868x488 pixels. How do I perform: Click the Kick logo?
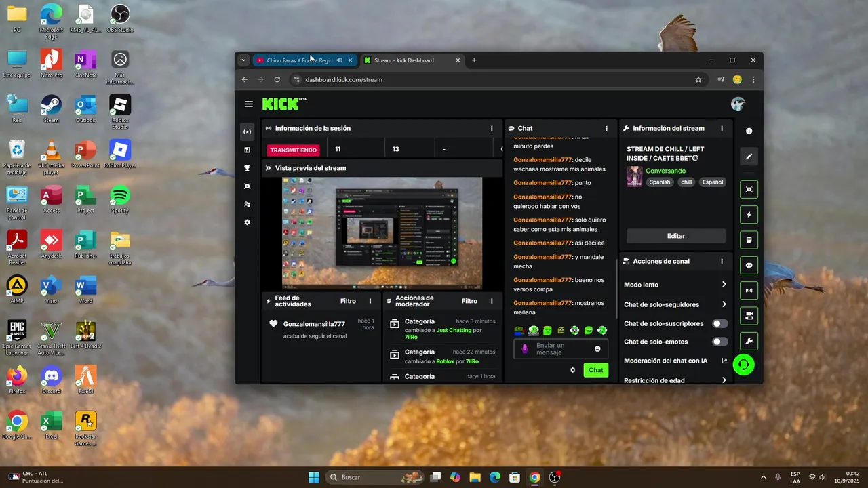283,104
